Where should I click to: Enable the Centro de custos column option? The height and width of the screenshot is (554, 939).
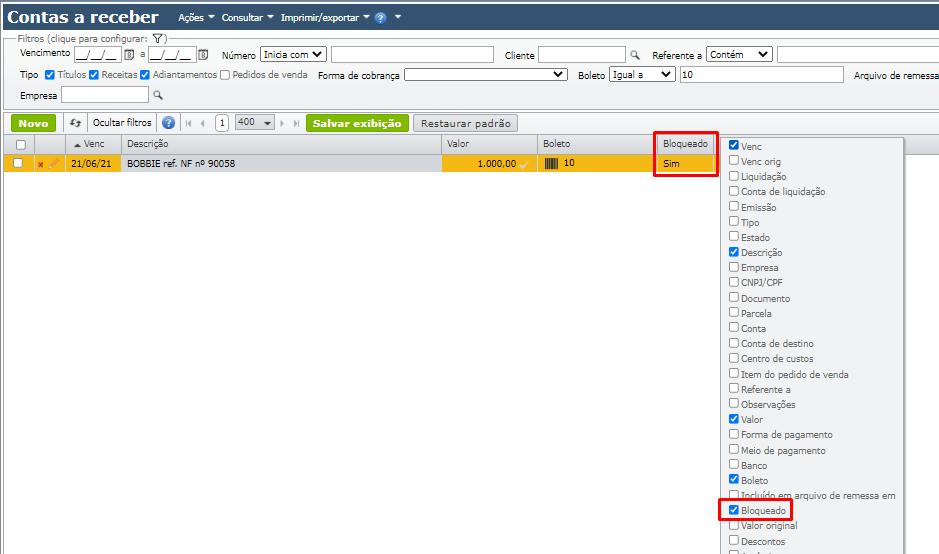click(734, 358)
